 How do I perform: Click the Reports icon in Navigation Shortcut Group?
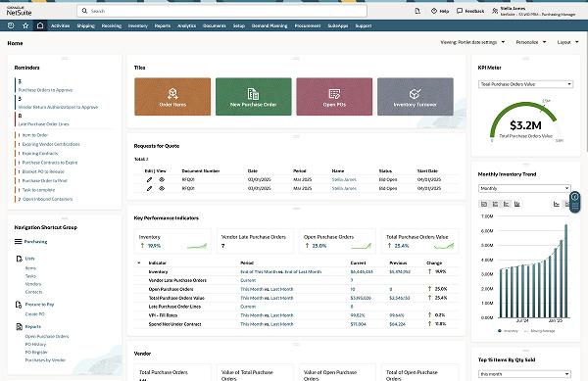20,327
